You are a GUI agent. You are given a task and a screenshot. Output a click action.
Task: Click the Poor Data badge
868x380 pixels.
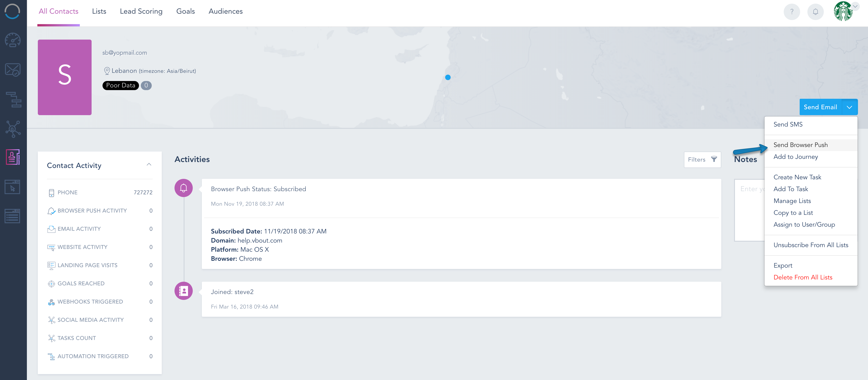[x=121, y=86]
